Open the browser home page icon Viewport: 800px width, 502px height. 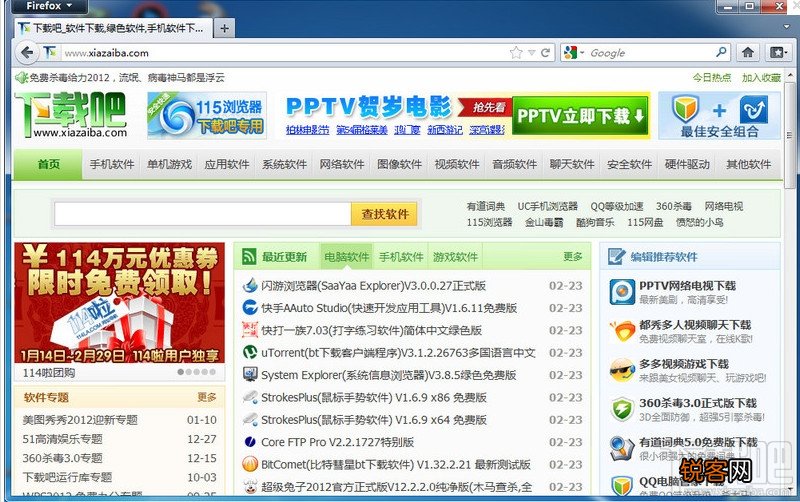pyautogui.click(x=748, y=52)
